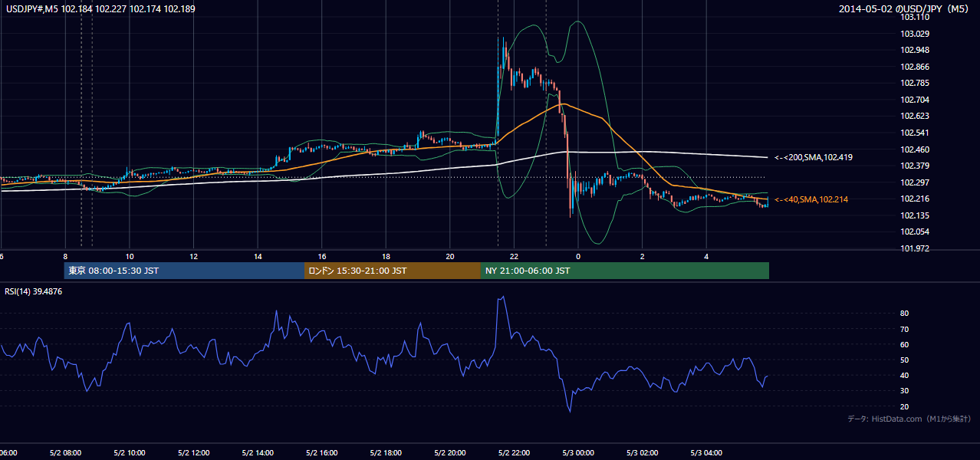980x460 pixels.
Task: Click the 5/2 18:00 date label
Action: click(386, 453)
